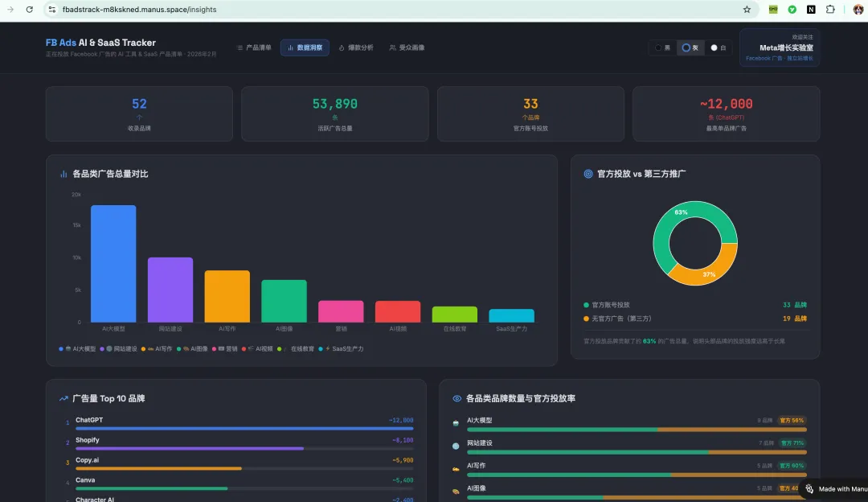Click the site info icon in address bar

coord(52,10)
